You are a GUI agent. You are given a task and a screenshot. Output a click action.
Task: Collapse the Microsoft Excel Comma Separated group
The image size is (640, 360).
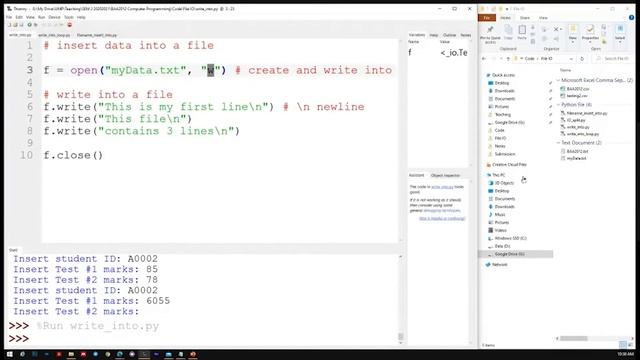point(558,80)
